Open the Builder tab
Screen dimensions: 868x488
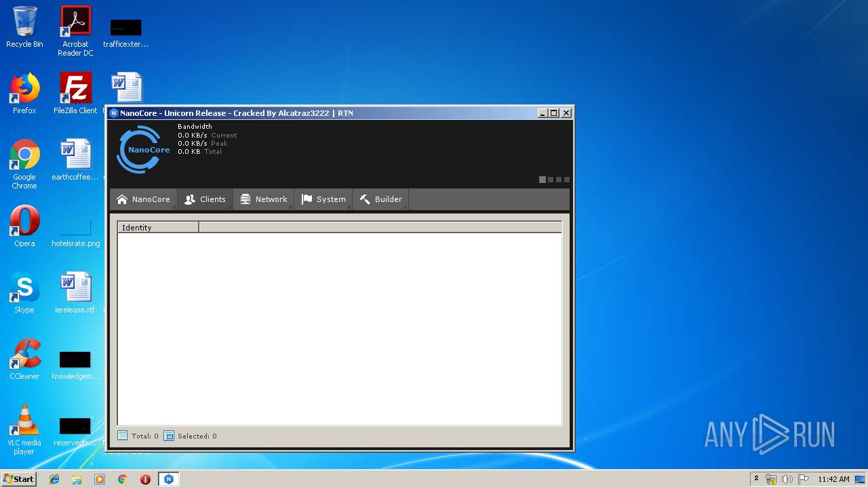click(x=380, y=199)
